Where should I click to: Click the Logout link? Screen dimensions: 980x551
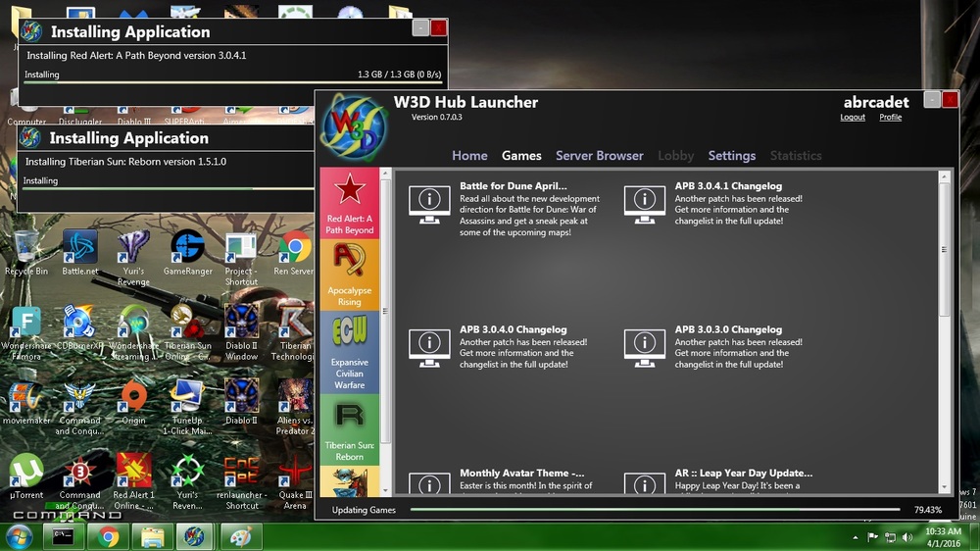(853, 117)
